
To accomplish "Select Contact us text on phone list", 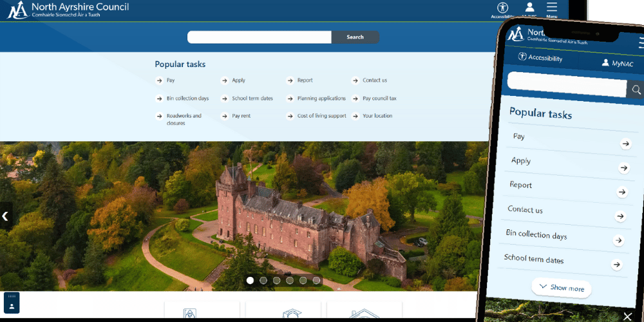I will point(525,209).
